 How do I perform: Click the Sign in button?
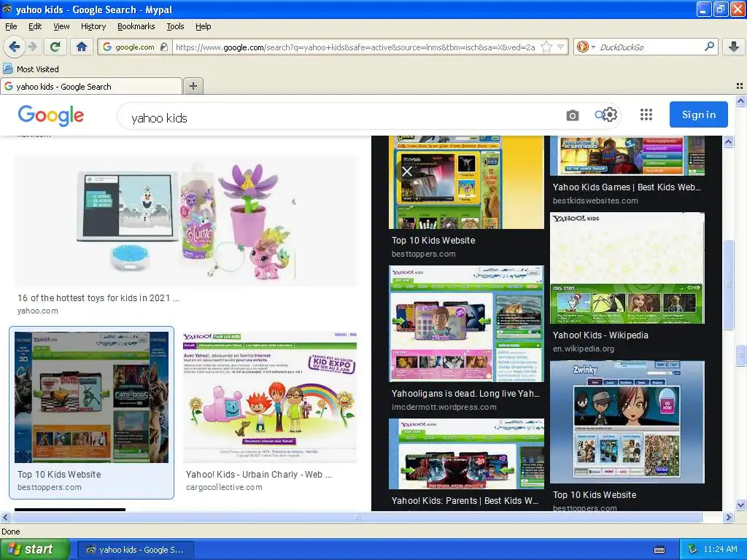pos(698,114)
